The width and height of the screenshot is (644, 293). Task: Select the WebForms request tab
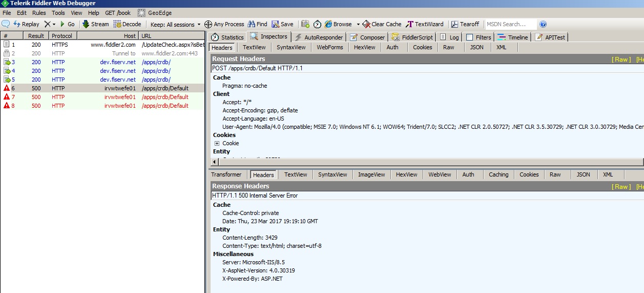pos(330,47)
